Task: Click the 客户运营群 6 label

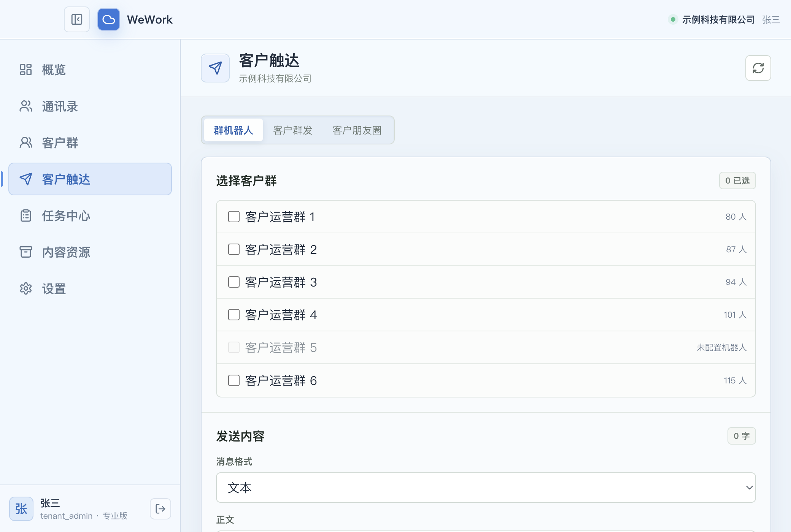Action: (x=281, y=380)
